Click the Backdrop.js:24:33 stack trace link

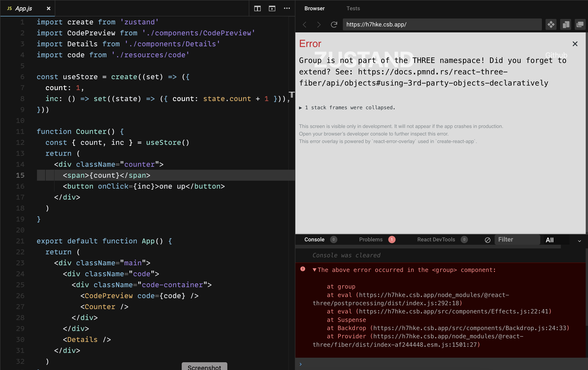tap(470, 328)
